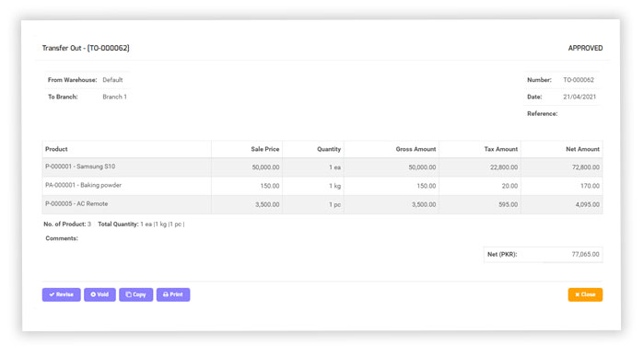Click the duplicate icon on Copy

point(129,294)
